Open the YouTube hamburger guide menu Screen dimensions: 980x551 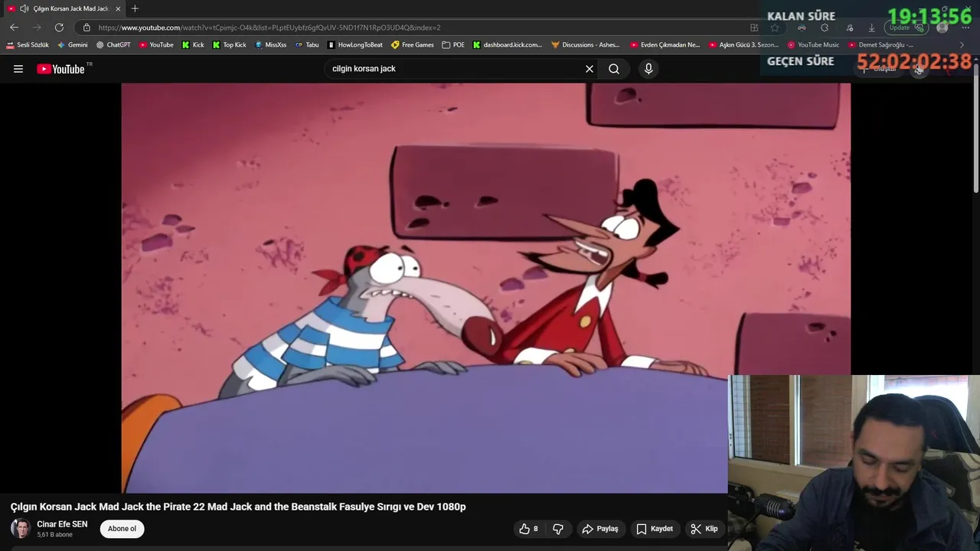coord(18,69)
